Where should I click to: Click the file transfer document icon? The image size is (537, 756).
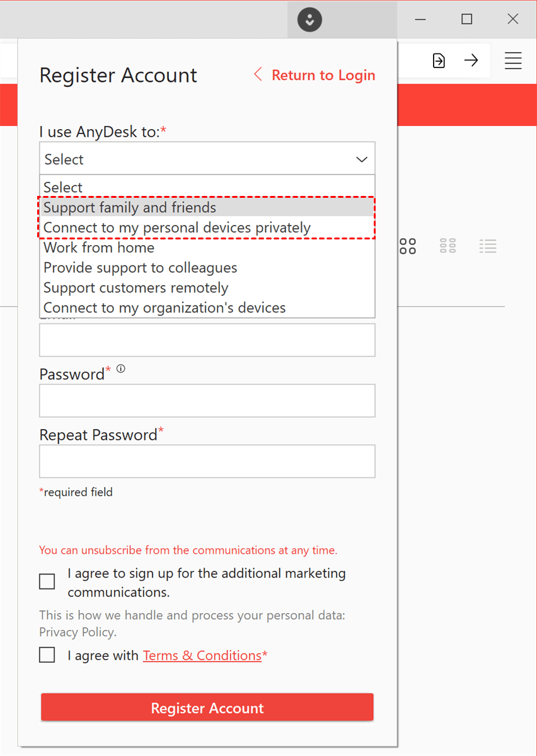tap(439, 60)
